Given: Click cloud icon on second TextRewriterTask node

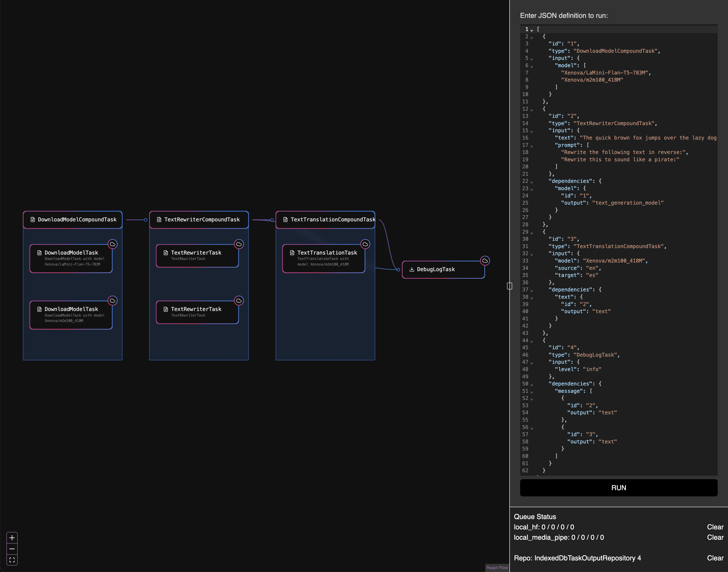Looking at the screenshot, I should click(239, 301).
